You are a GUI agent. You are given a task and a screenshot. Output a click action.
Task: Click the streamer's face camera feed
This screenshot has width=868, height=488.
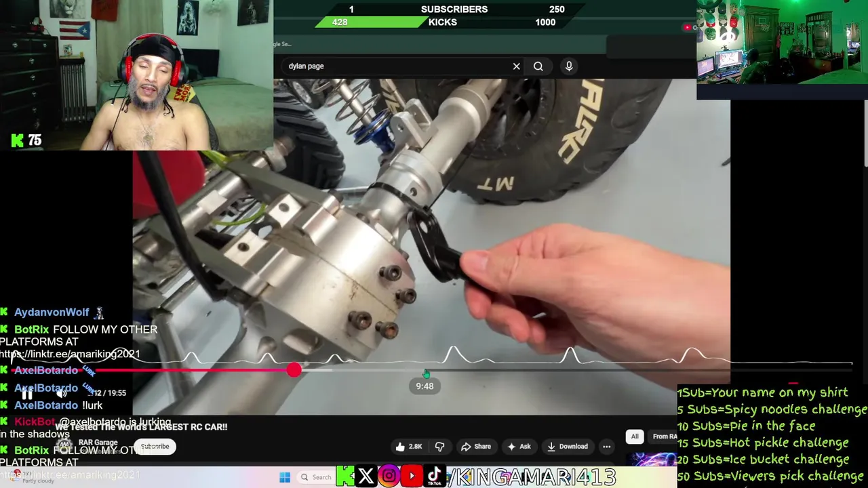[x=136, y=75]
